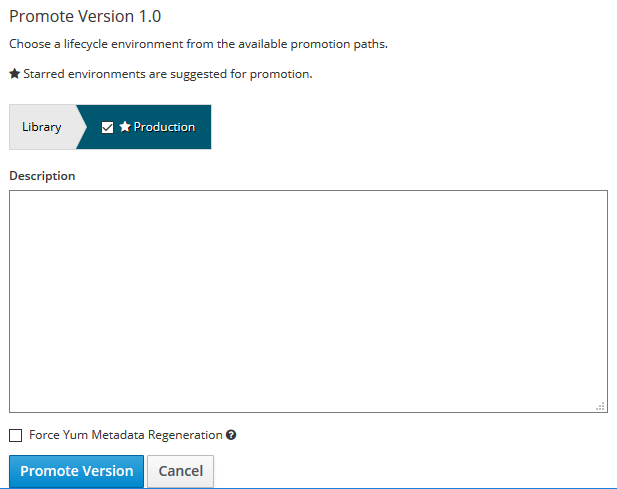Click the help question mark icon

tap(231, 435)
